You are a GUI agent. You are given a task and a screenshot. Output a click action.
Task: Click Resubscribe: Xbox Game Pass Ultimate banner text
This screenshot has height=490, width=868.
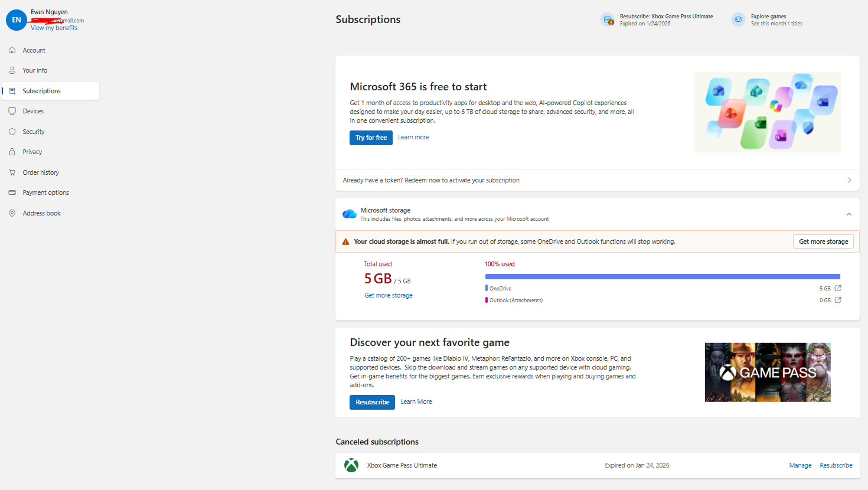point(667,17)
